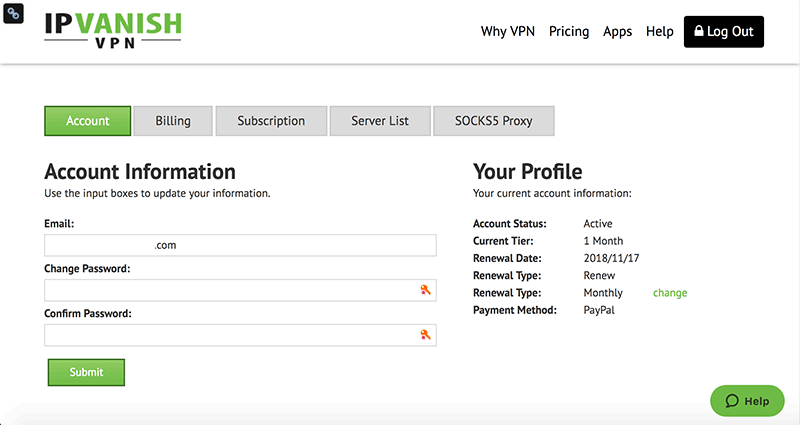Open the Why VPN menu item
Screen dimensions: 800x425
click(508, 32)
